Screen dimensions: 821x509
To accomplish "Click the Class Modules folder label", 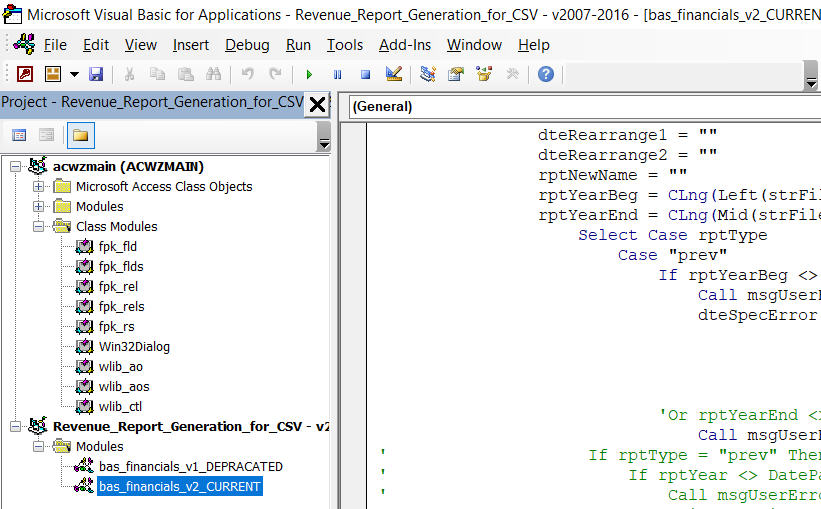I will tap(117, 227).
